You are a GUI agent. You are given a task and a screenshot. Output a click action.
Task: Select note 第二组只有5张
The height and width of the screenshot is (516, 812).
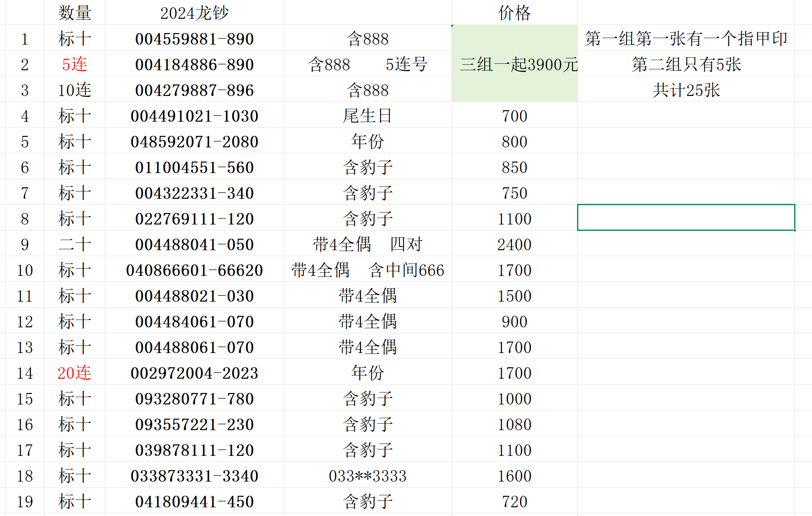pos(686,64)
